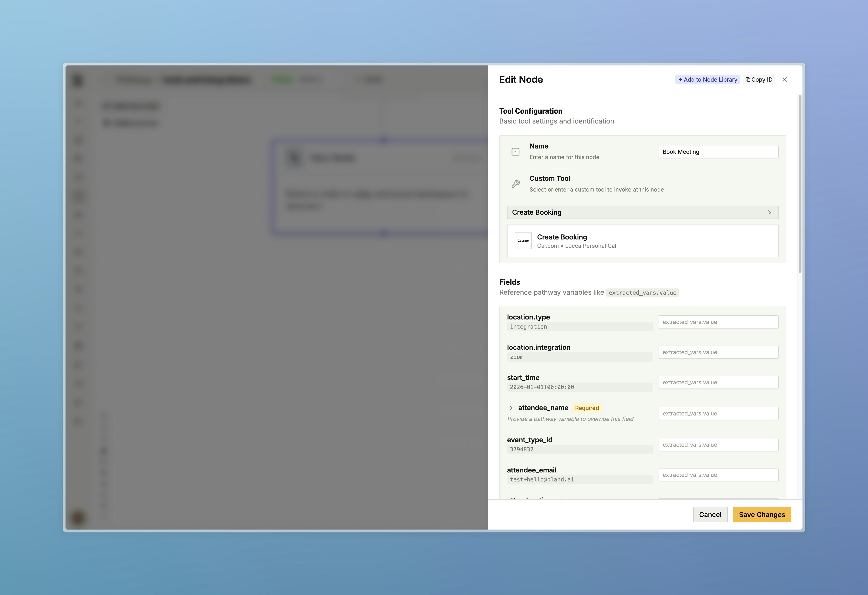This screenshot has height=595, width=868.
Task: Open the Create Booking tool selector chevron
Action: [769, 212]
